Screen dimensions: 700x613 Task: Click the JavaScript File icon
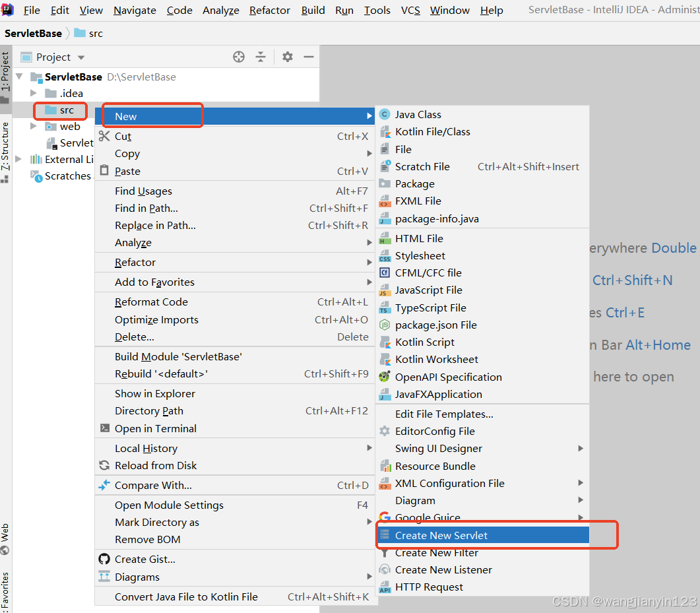pyautogui.click(x=385, y=290)
